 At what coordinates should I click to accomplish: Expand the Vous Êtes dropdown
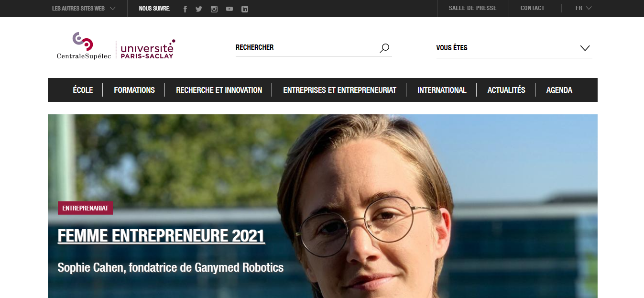(x=514, y=48)
